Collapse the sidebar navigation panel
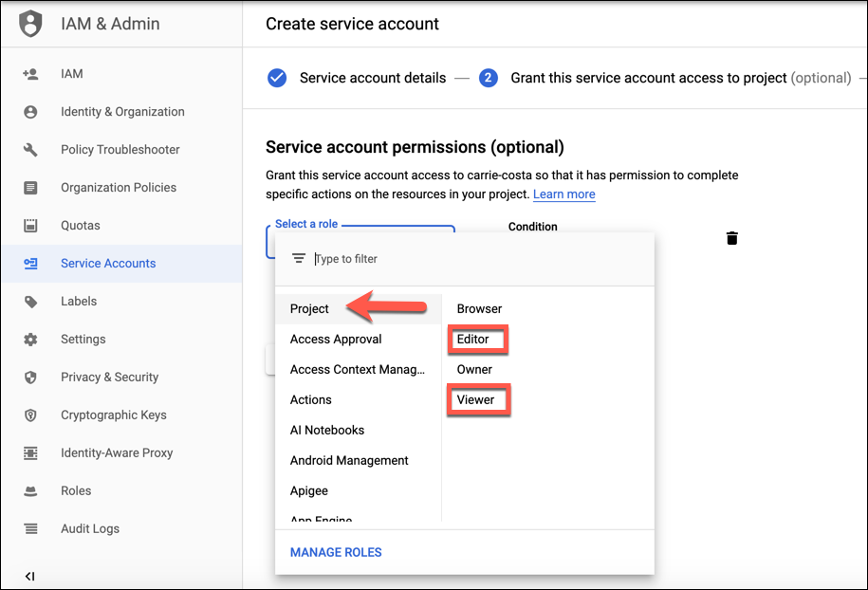 [30, 576]
